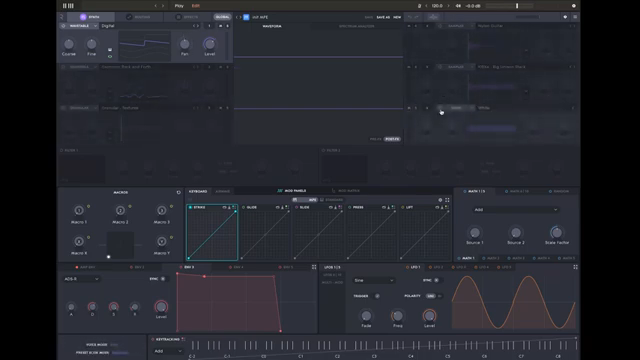Screen dimensions: 640x360
Task: Click the envelope Level knob
Action: [x=161, y=306]
